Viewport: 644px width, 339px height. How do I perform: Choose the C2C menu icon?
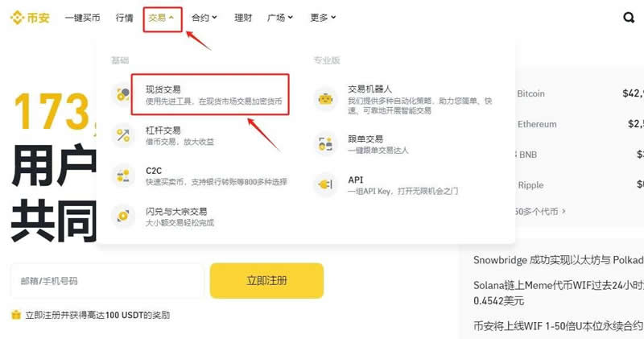(x=123, y=176)
